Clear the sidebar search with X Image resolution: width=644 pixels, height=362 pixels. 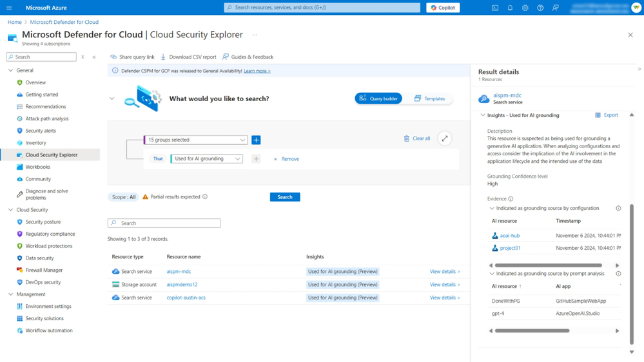(83, 57)
